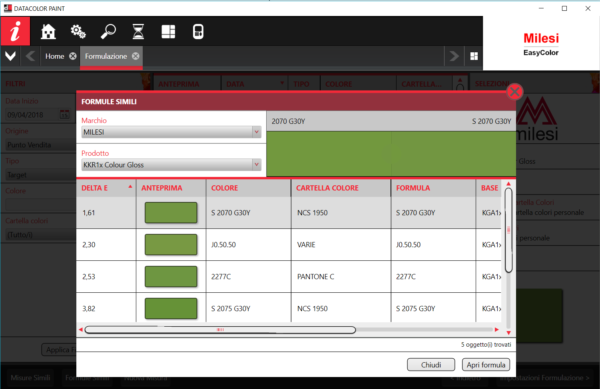Go to previous tab with left arrow
600x389 pixels.
(x=30, y=56)
